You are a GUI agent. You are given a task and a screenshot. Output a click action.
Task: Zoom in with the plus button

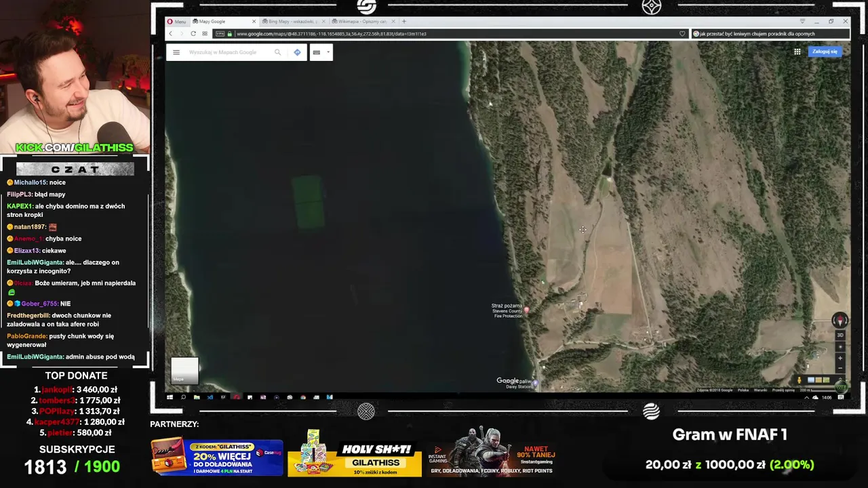[840, 358]
